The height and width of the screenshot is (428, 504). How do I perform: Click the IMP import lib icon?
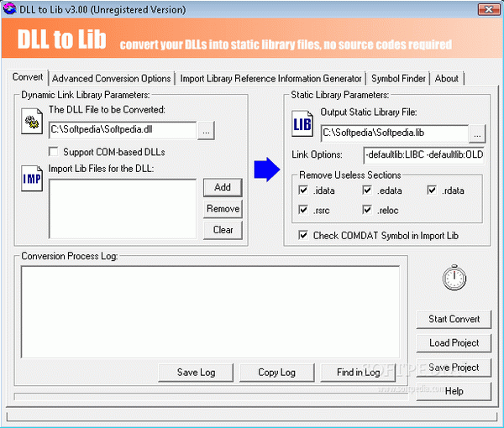32,179
